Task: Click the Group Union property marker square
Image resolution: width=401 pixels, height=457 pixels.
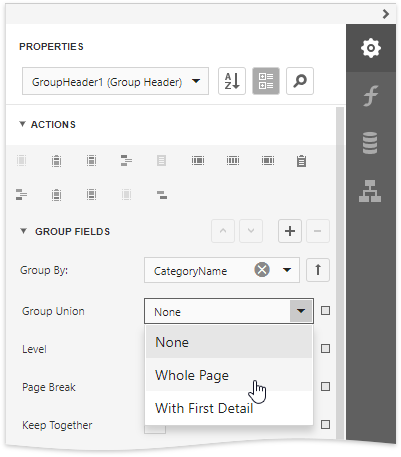Action: click(325, 311)
